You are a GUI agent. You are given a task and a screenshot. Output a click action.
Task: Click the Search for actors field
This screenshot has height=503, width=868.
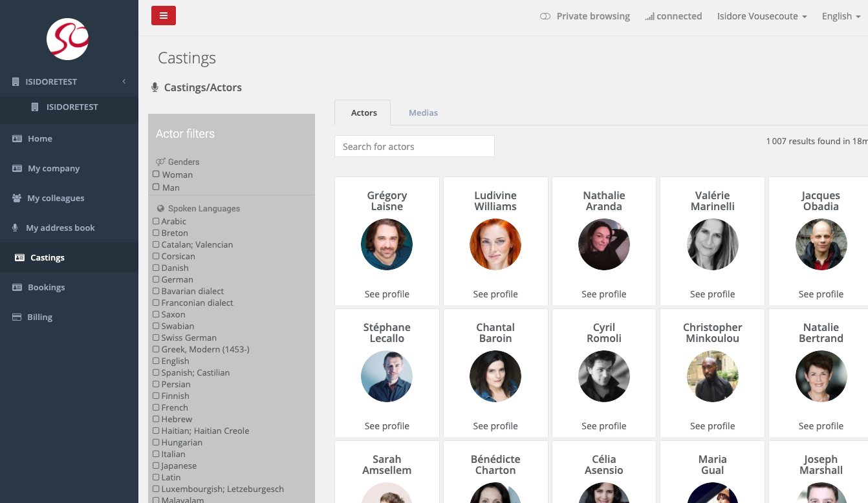(414, 147)
